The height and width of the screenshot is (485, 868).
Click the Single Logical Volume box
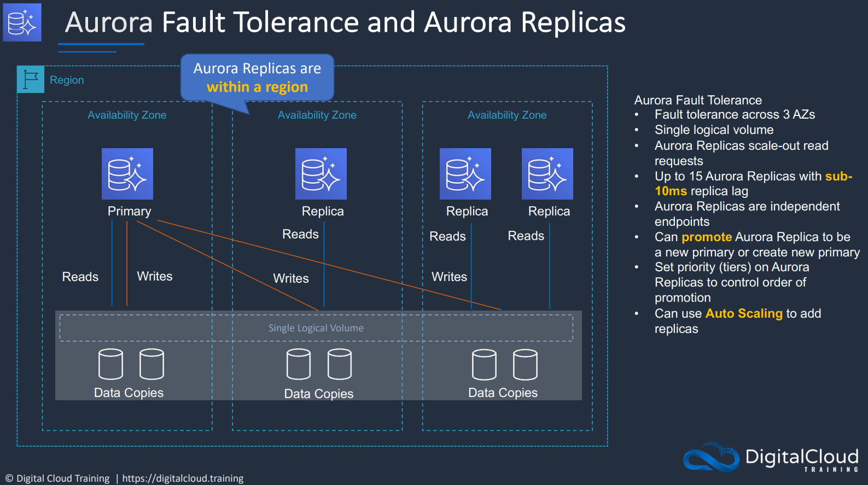click(x=316, y=328)
